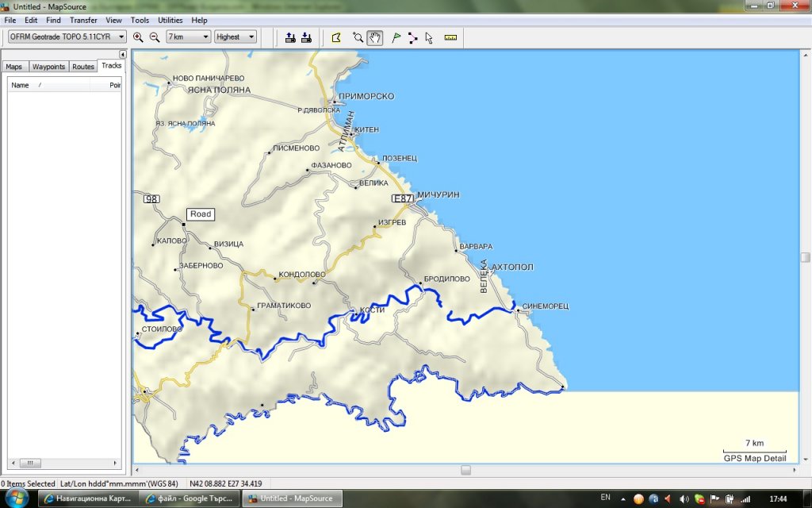Switch to the Waypoints tab
This screenshot has height=508, width=812.
(48, 67)
